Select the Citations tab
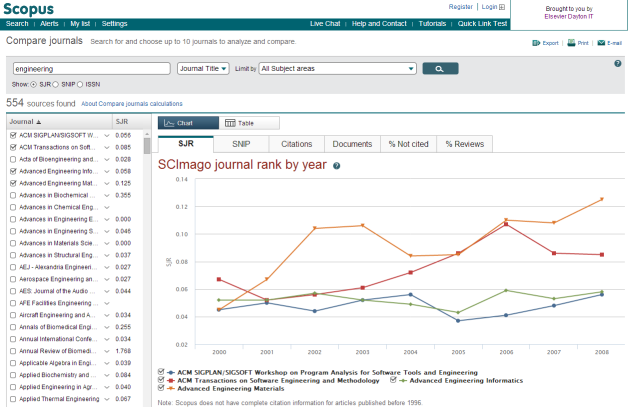 tap(296, 144)
